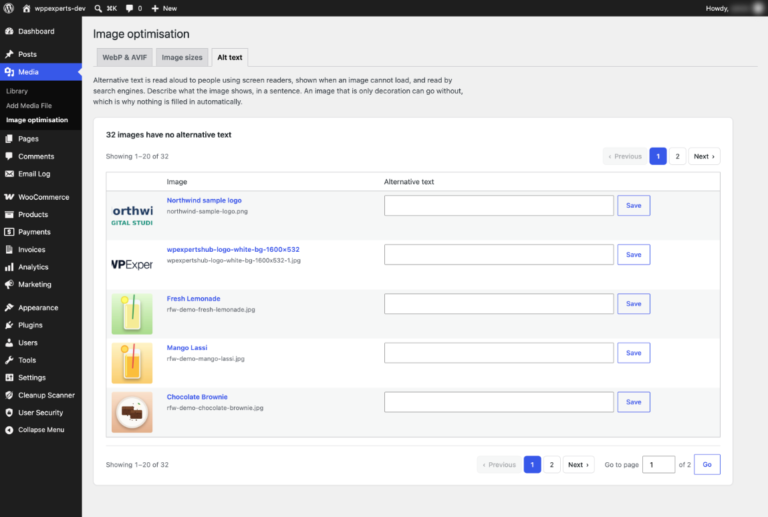Click the Invoices document icon
Viewport: 768px width, 517px height.
click(9, 249)
